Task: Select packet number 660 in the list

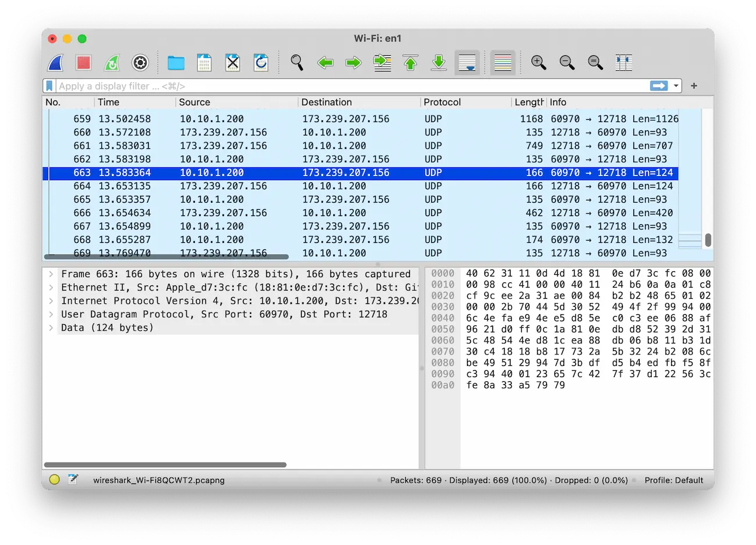Action: [x=233, y=132]
